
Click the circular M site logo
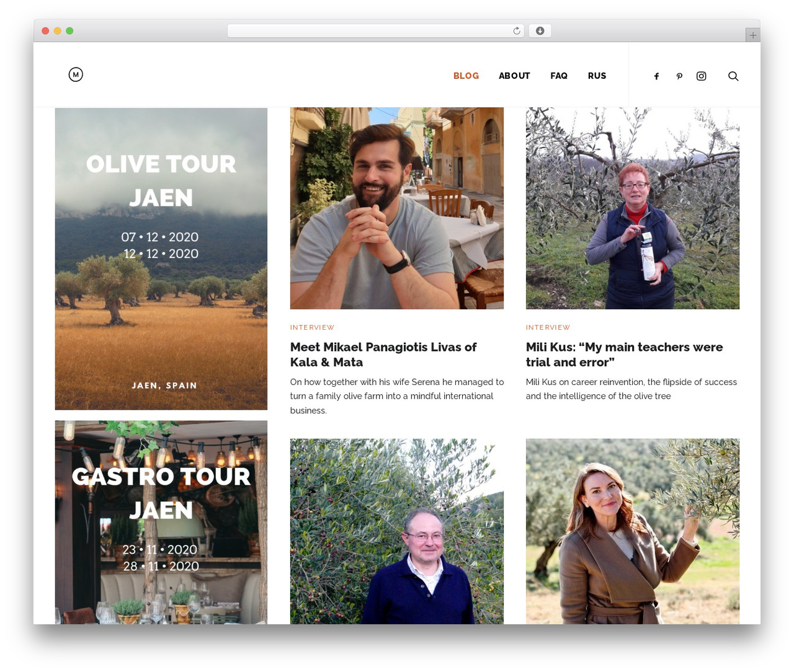pyautogui.click(x=76, y=75)
